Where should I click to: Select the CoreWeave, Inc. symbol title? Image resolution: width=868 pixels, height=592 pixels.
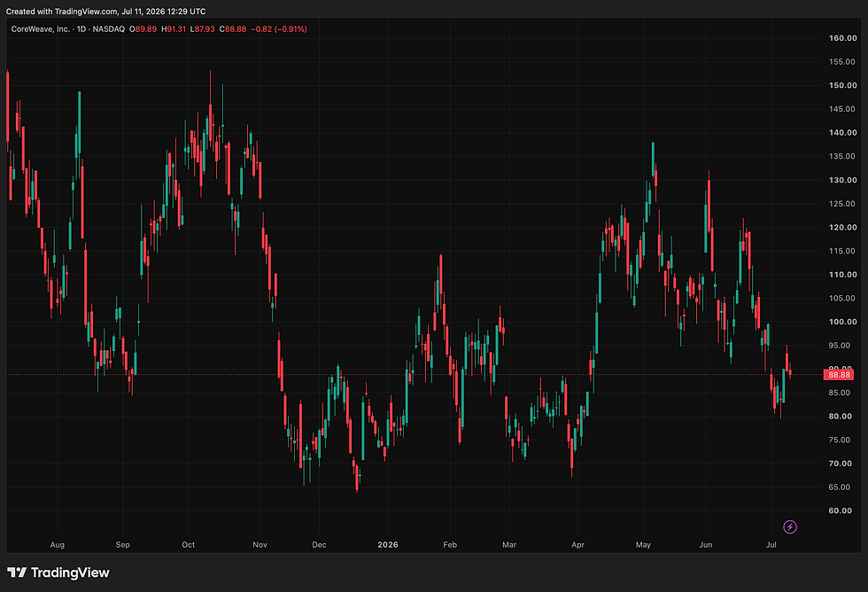tap(41, 28)
